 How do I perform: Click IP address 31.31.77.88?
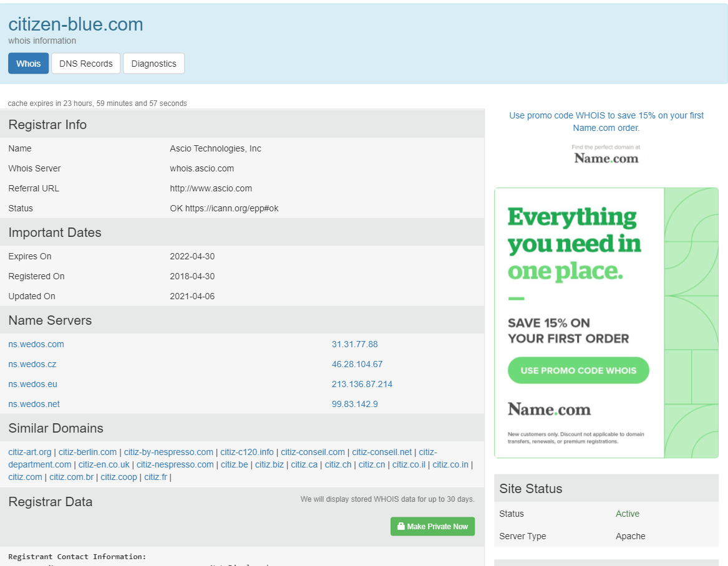pyautogui.click(x=355, y=344)
